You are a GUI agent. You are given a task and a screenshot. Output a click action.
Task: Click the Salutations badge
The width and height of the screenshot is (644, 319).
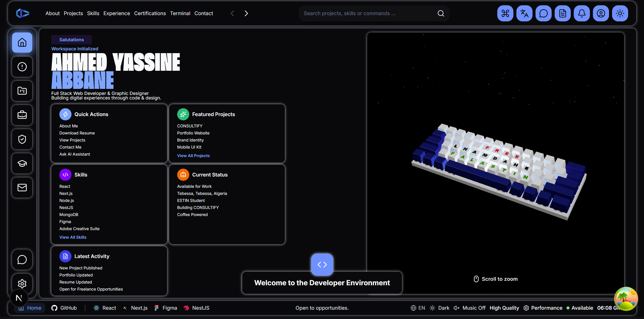pyautogui.click(x=71, y=40)
